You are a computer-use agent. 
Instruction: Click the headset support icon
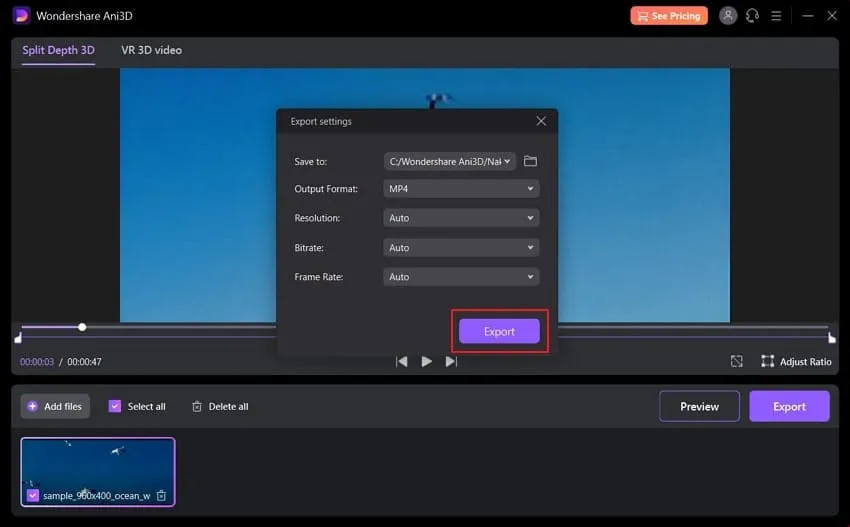point(752,16)
